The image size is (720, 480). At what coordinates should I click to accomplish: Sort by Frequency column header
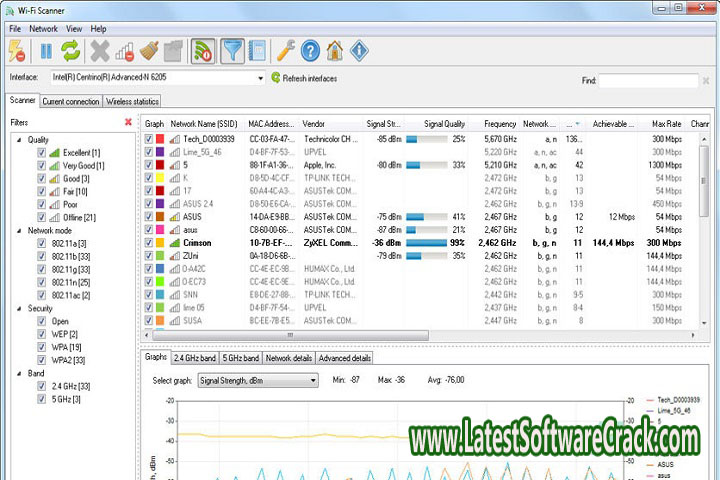pos(500,124)
